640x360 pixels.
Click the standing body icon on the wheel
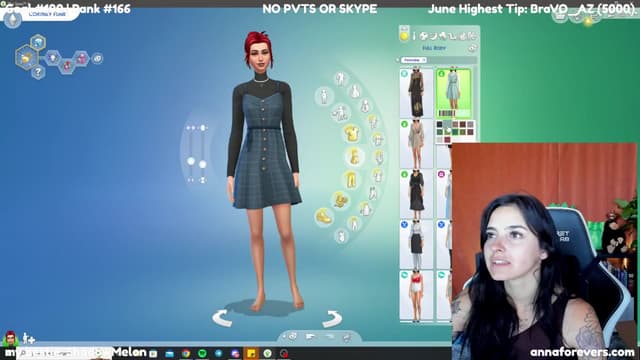[x=324, y=97]
